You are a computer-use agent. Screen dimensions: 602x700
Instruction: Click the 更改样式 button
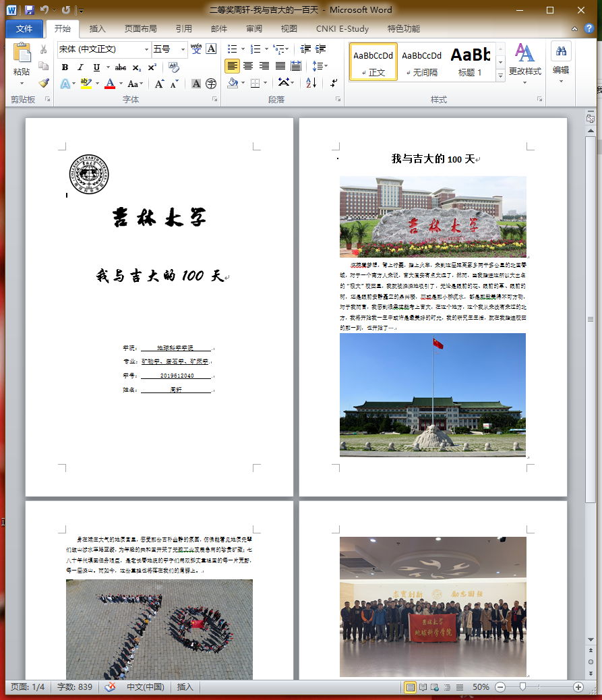click(x=524, y=64)
